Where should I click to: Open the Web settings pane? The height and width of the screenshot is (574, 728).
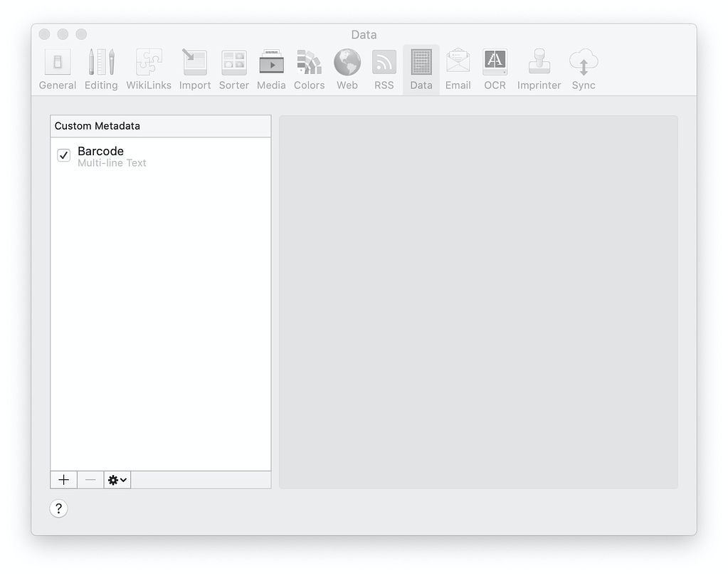point(347,68)
